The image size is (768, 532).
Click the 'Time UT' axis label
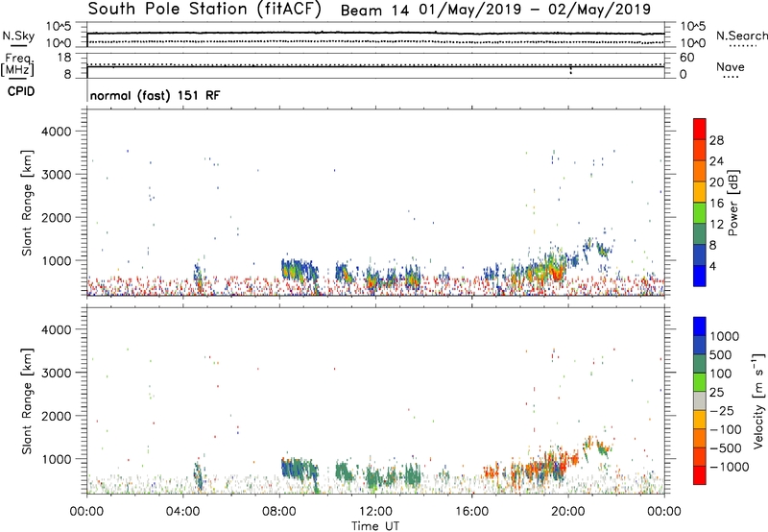[x=375, y=526]
